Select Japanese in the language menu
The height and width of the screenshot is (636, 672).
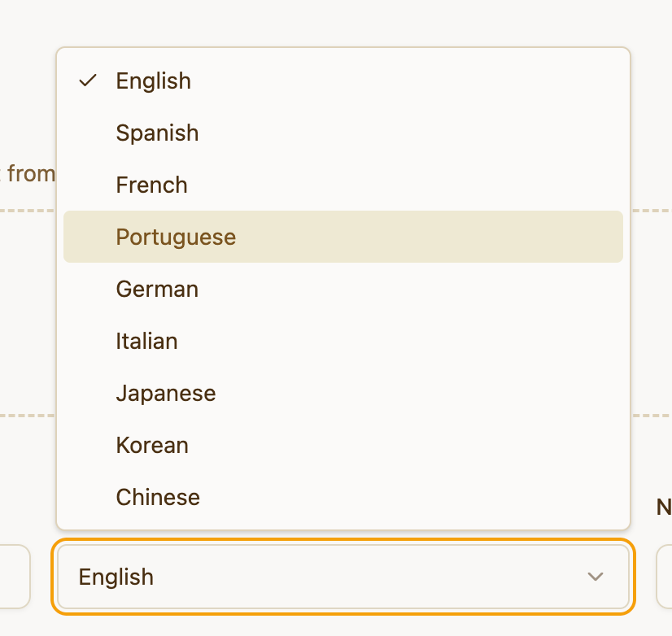click(x=166, y=393)
